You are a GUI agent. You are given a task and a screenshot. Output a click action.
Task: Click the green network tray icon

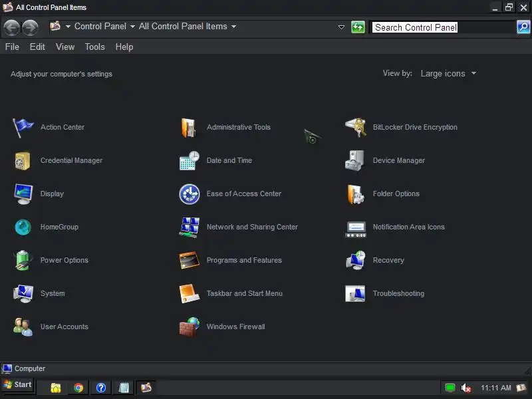450,388
